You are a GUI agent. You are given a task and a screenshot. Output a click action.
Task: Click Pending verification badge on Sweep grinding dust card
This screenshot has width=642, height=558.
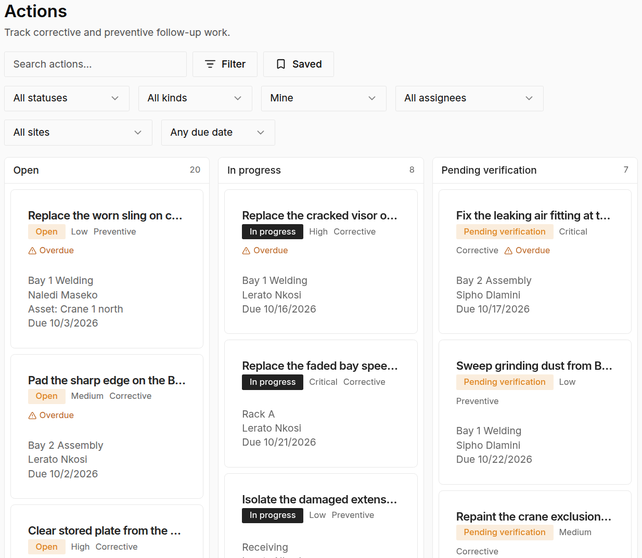click(x=504, y=382)
